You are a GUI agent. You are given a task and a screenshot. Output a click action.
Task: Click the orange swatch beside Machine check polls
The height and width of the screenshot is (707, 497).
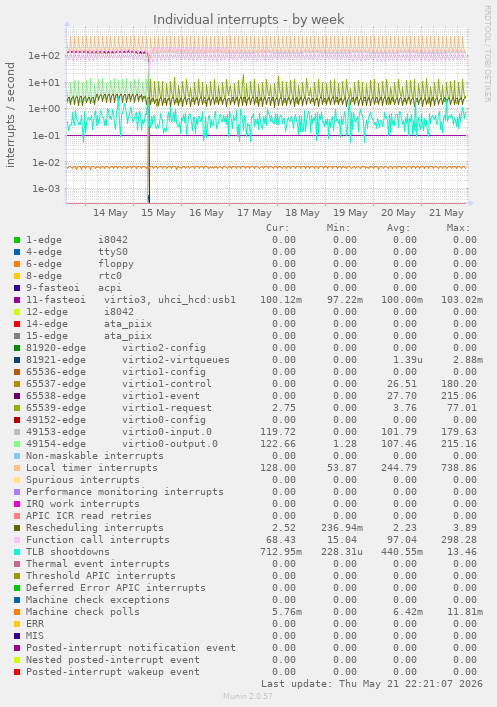[17, 612]
